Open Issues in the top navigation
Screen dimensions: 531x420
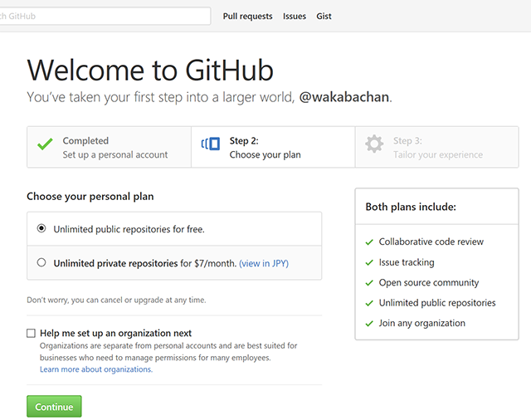coord(295,17)
